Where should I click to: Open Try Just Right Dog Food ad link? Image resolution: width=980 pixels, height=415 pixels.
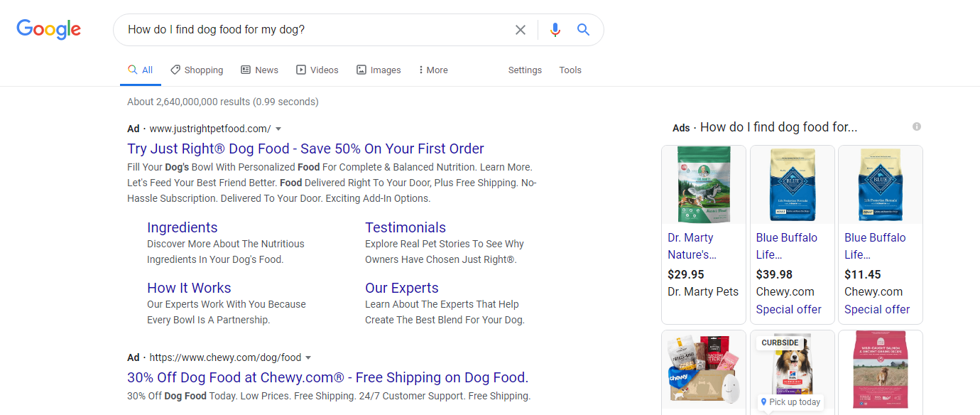pos(305,149)
